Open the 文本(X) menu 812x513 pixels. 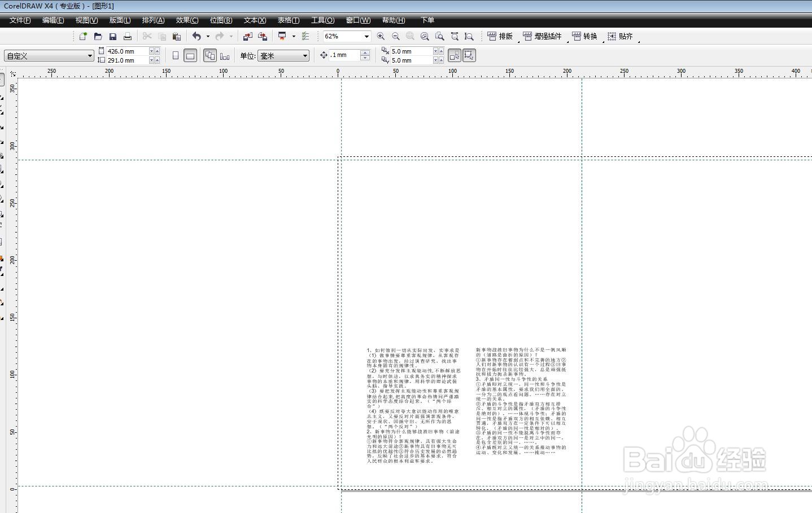255,20
